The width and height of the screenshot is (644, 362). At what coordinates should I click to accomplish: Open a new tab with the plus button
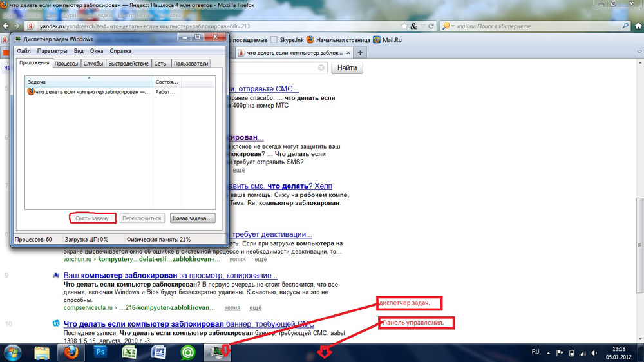click(360, 53)
